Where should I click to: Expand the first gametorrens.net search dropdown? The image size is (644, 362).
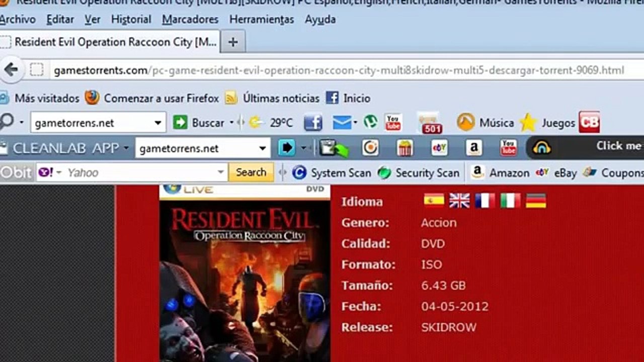tap(157, 123)
